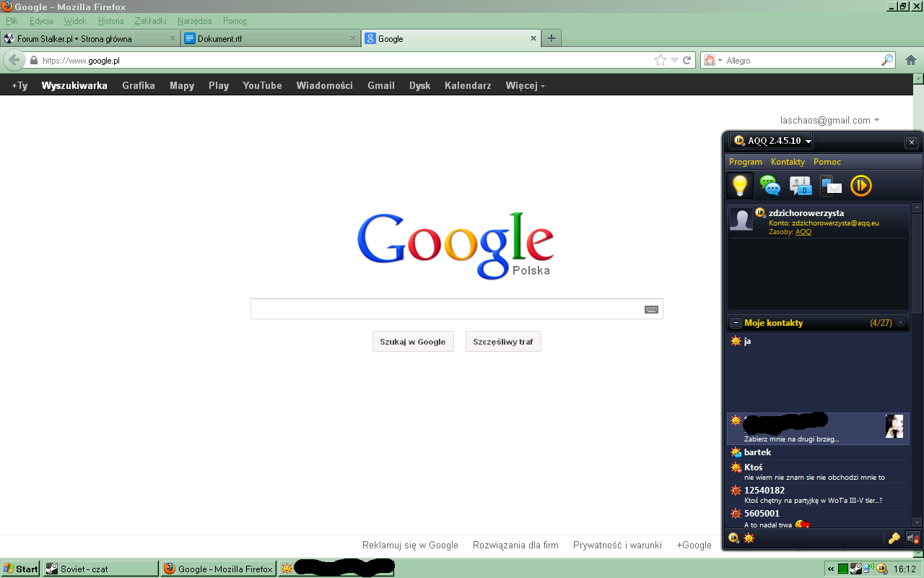The image size is (924, 578).
Task: Click the AQQ contact list scroll down arrow
Action: 917,522
